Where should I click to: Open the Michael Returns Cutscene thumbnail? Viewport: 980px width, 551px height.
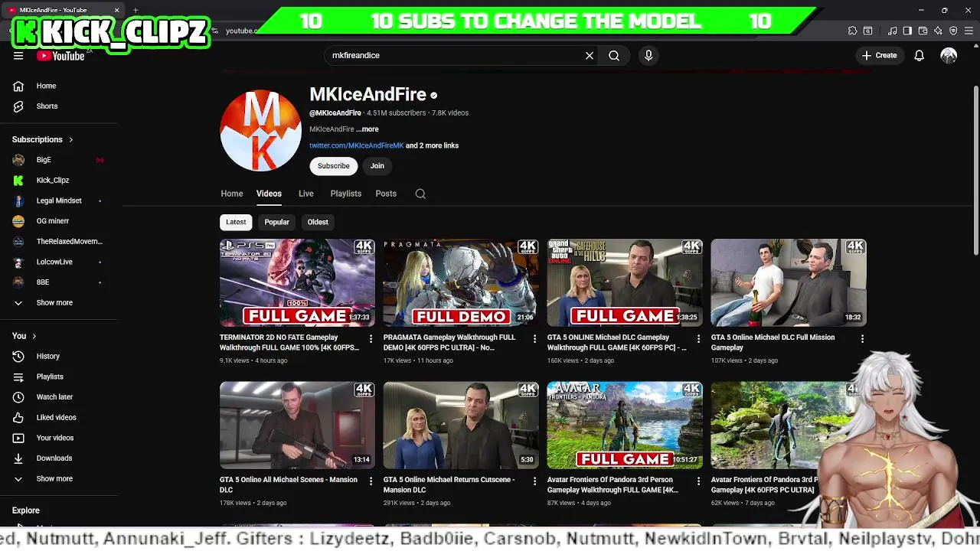coord(461,425)
